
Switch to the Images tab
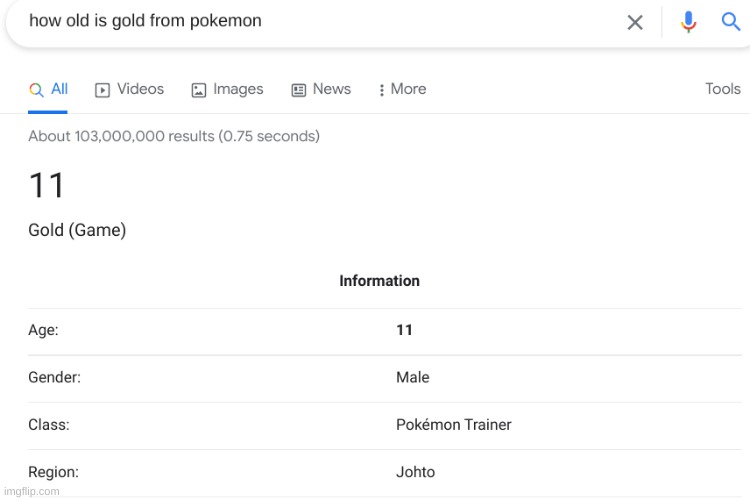click(227, 89)
